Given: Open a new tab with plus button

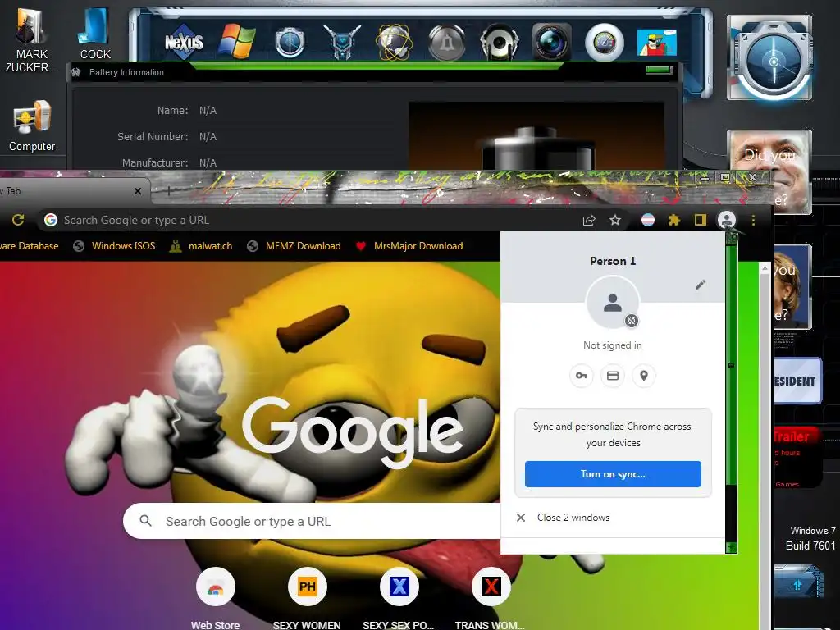Looking at the screenshot, I should [169, 190].
